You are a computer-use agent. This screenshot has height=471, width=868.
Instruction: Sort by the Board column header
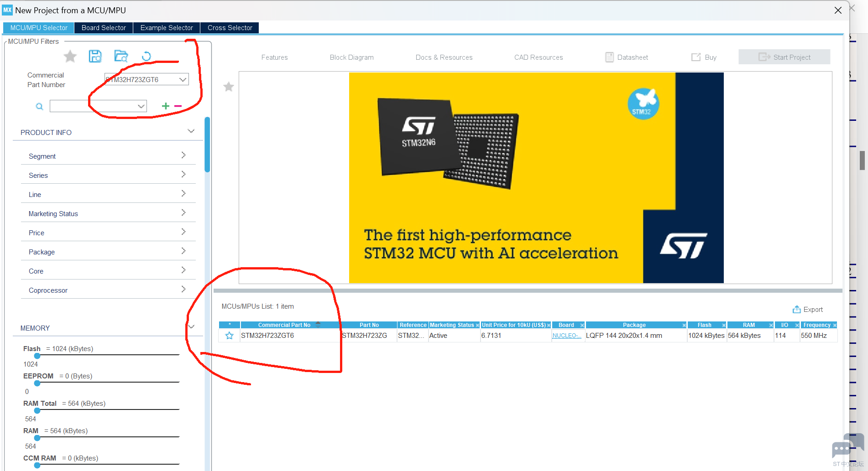point(568,325)
